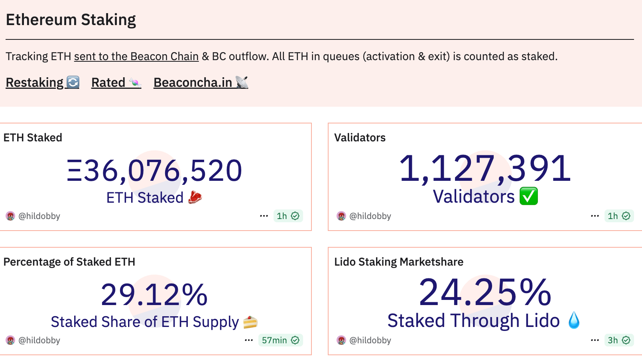Click hildobby avatar in Lido Staking Marketshare card

pos(341,341)
